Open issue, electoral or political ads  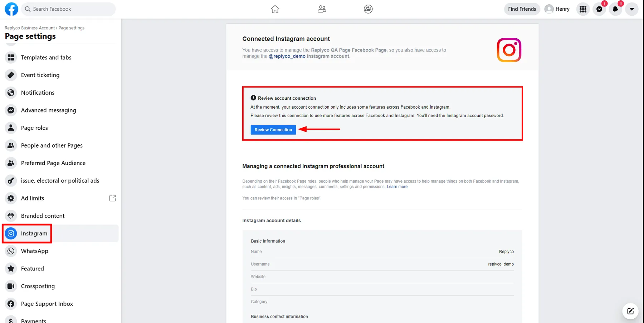(61, 180)
